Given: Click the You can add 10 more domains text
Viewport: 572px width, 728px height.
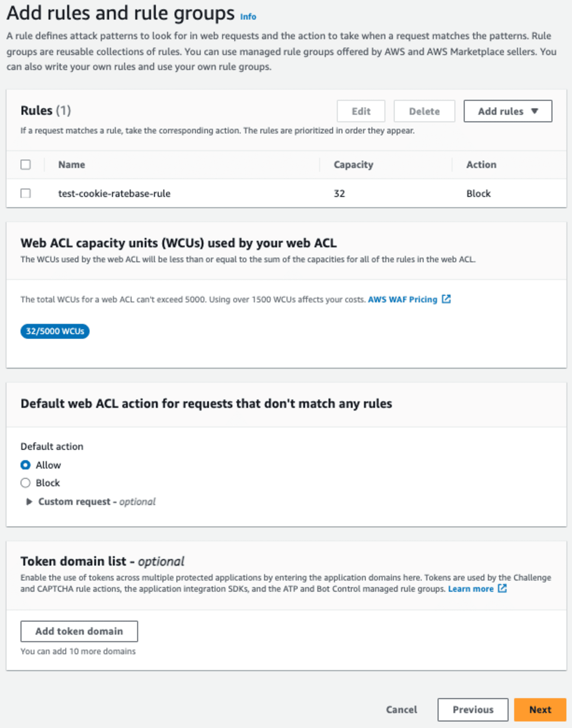Looking at the screenshot, I should click(x=78, y=651).
